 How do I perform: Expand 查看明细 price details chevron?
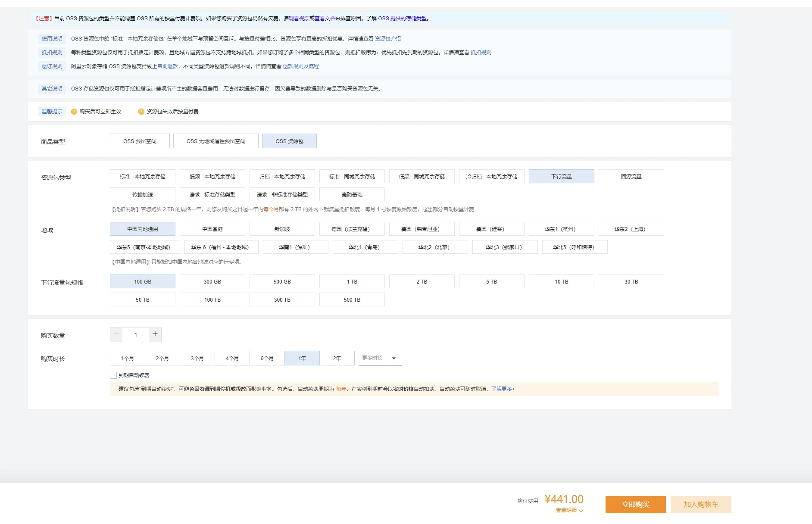pyautogui.click(x=581, y=511)
